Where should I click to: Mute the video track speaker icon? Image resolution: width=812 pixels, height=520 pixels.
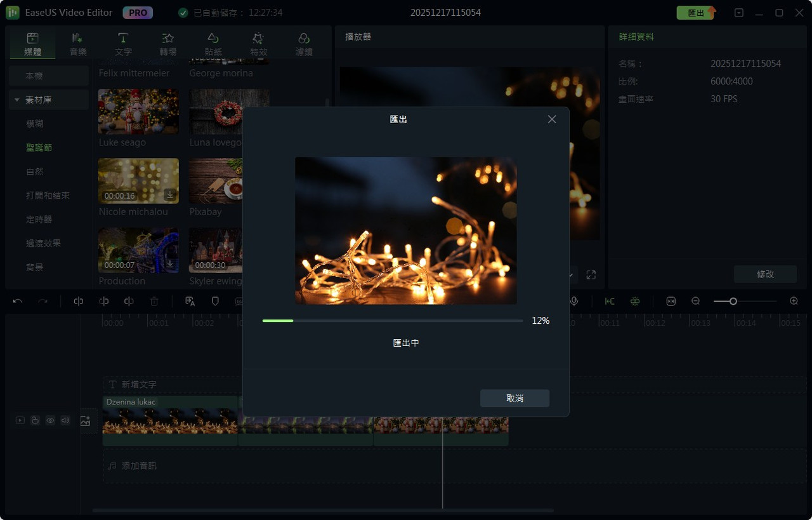point(65,420)
